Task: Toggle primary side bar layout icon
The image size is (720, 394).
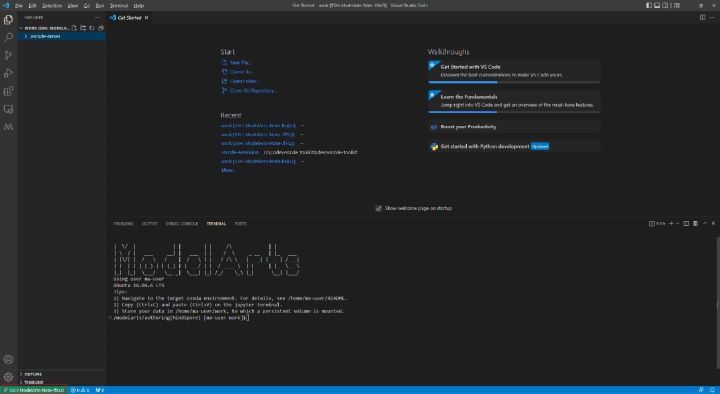Action: click(x=649, y=6)
